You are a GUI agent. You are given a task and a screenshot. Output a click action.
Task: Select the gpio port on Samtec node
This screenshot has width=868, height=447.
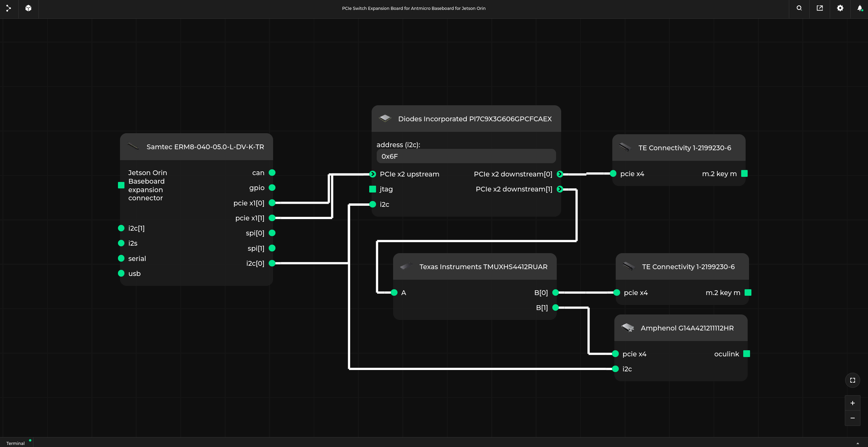[x=272, y=188]
